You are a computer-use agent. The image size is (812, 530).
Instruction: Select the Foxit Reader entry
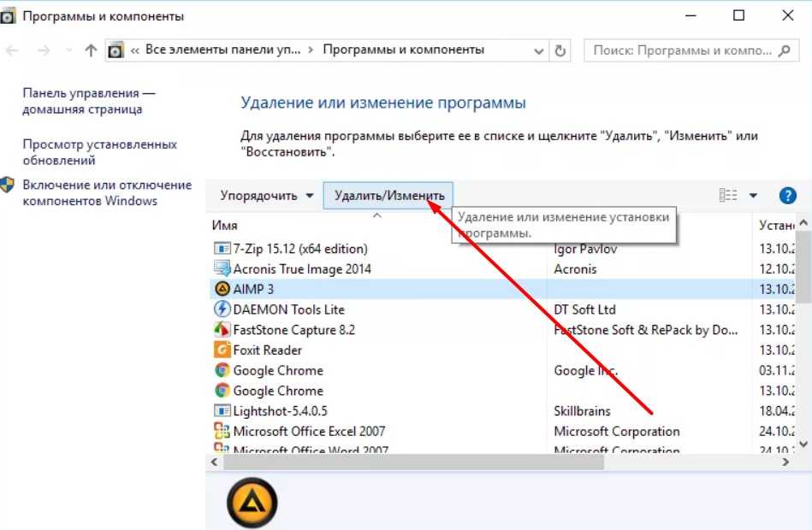point(503,350)
